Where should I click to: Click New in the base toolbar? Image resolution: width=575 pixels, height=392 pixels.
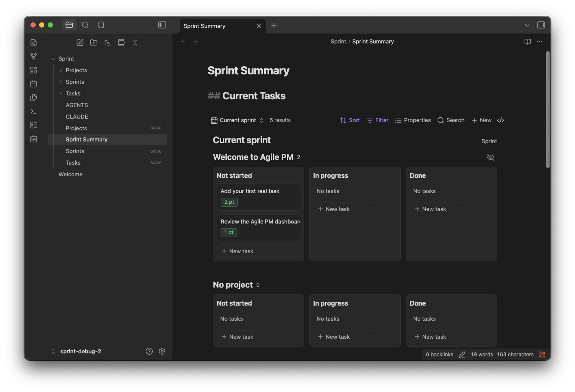(481, 120)
